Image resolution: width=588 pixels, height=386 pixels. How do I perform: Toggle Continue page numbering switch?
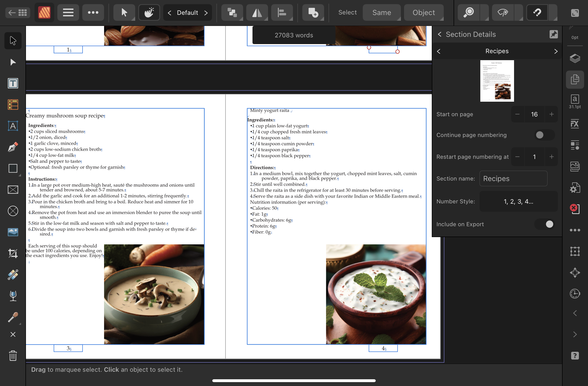544,135
